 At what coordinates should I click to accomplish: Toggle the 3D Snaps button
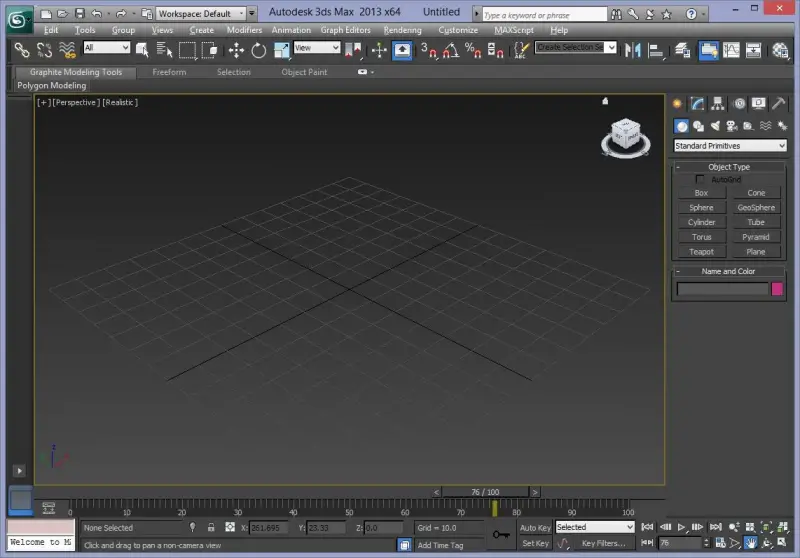[429, 50]
